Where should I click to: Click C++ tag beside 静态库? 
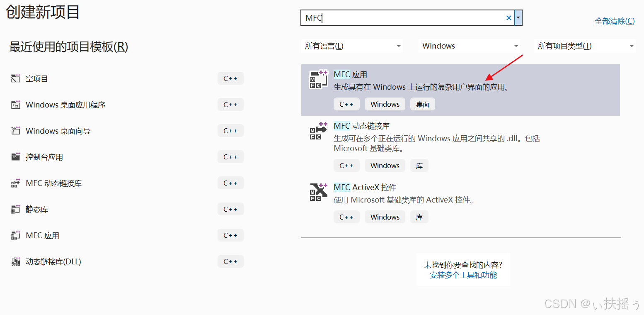click(x=230, y=209)
